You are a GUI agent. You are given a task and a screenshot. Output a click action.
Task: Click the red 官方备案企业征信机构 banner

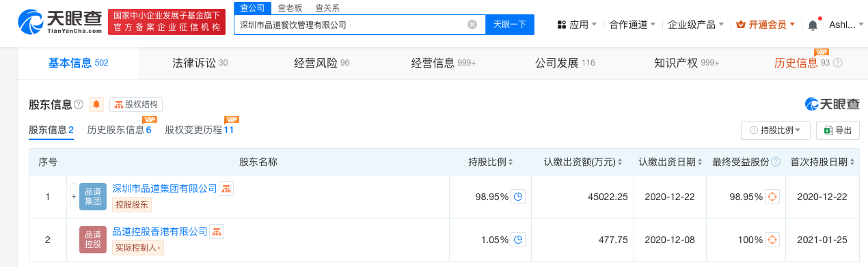(167, 23)
